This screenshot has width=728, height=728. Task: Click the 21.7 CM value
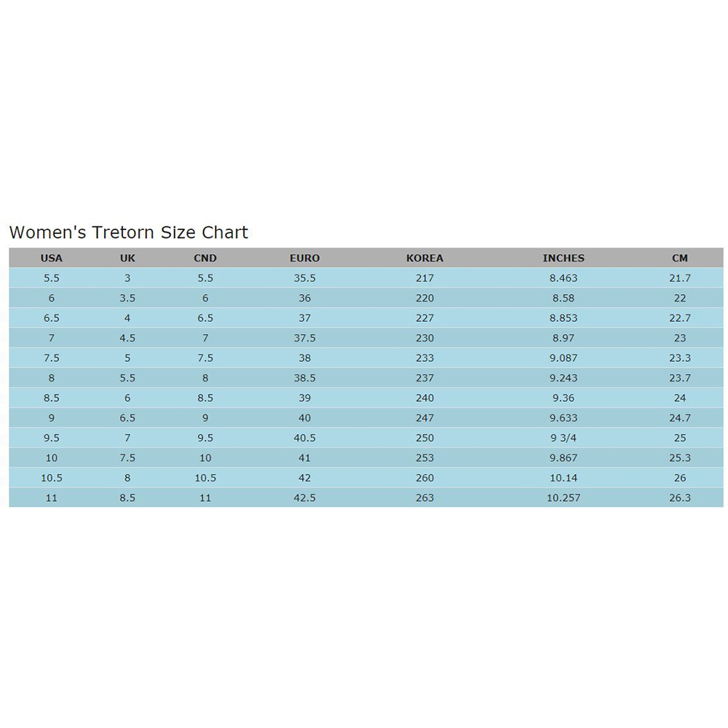[x=680, y=278]
